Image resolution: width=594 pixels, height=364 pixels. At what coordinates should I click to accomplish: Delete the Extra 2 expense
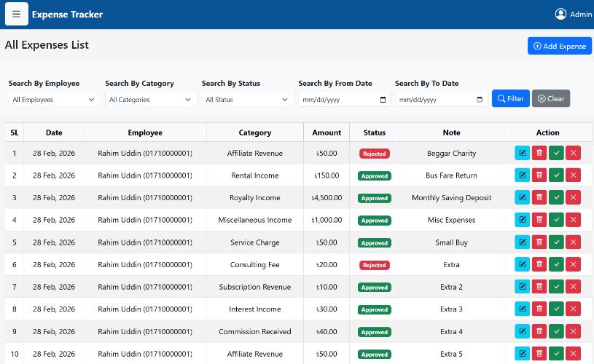pos(539,287)
